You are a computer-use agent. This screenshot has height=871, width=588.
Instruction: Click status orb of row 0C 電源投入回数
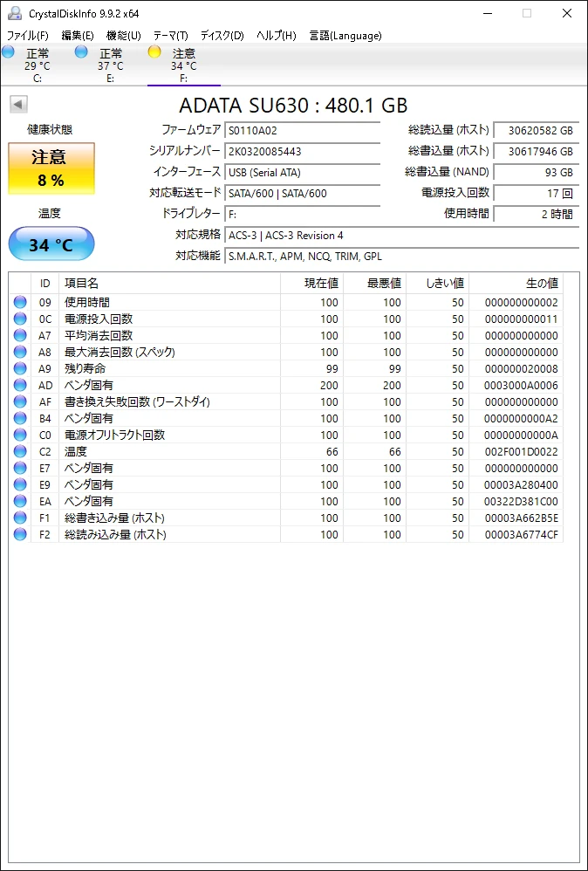click(x=20, y=319)
